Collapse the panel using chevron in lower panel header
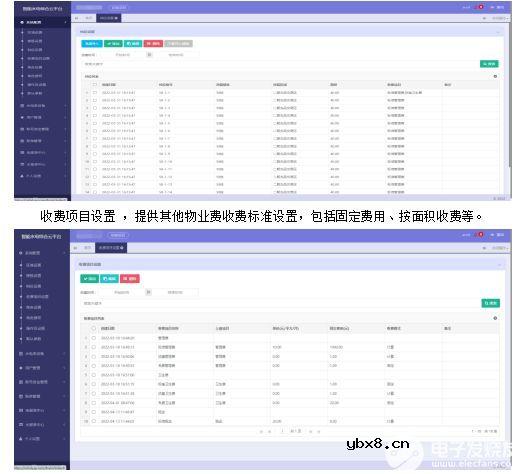Viewport: 525px width, 474px height. pos(499,265)
